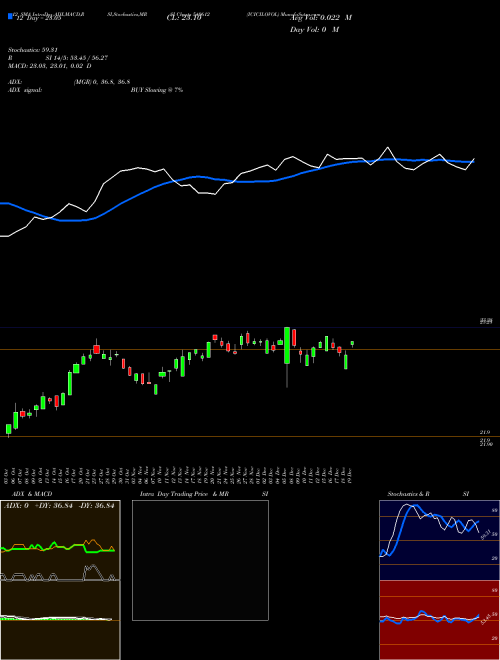
Task: Click the first green candlestick at chart start
Action: 8,430
